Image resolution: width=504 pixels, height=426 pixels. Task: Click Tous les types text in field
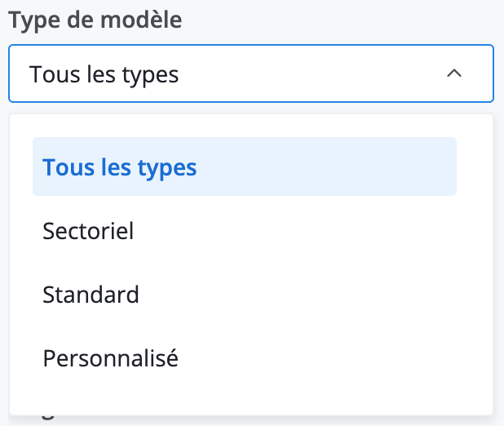click(104, 74)
